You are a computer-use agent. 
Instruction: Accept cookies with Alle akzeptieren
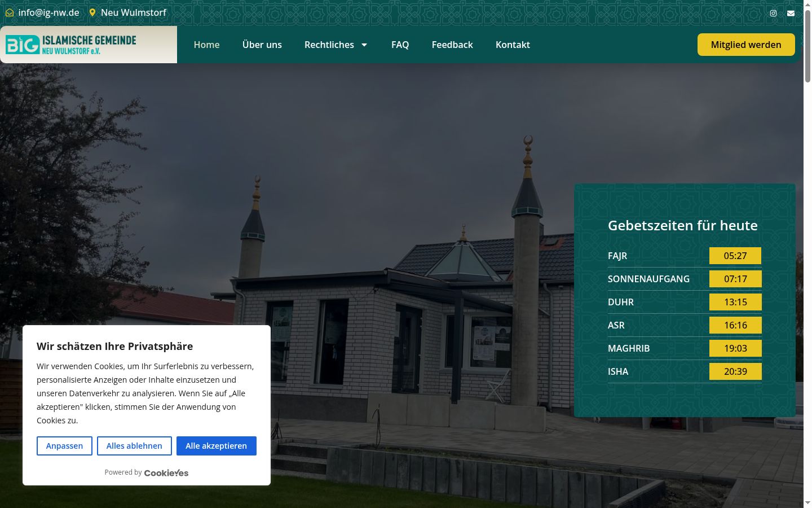tap(217, 446)
